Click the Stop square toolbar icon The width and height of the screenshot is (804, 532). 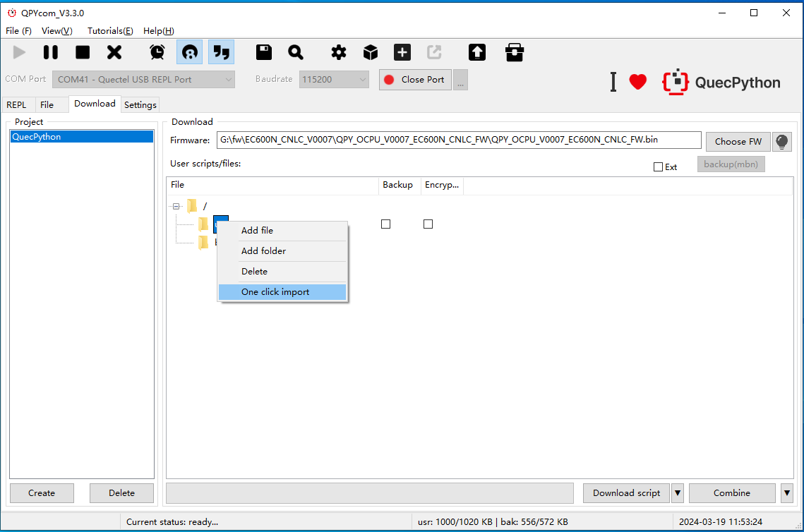(83, 52)
